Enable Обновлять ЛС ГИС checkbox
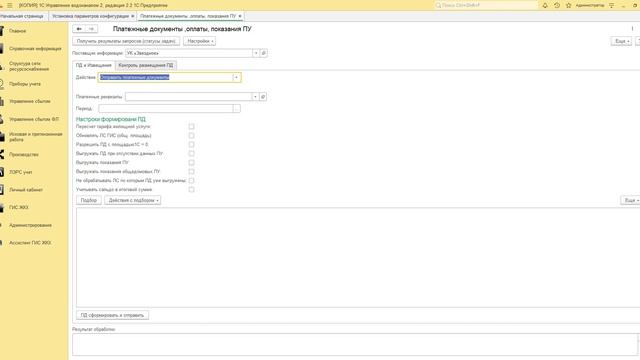640x360 pixels. tap(191, 136)
